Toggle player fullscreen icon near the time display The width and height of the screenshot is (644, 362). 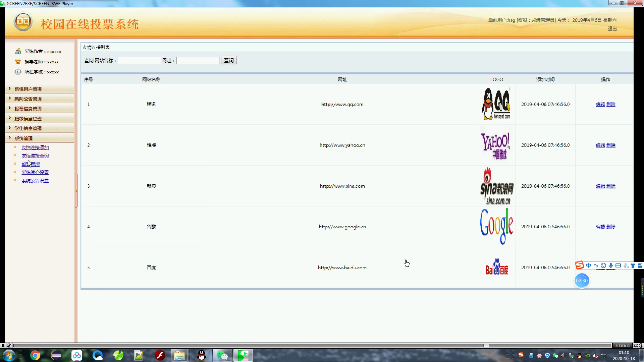pos(635,346)
